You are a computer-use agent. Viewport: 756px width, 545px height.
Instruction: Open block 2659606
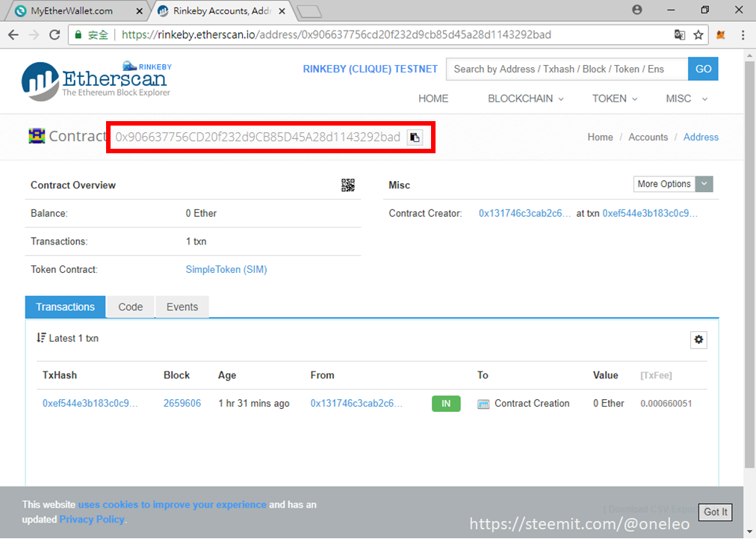point(182,404)
